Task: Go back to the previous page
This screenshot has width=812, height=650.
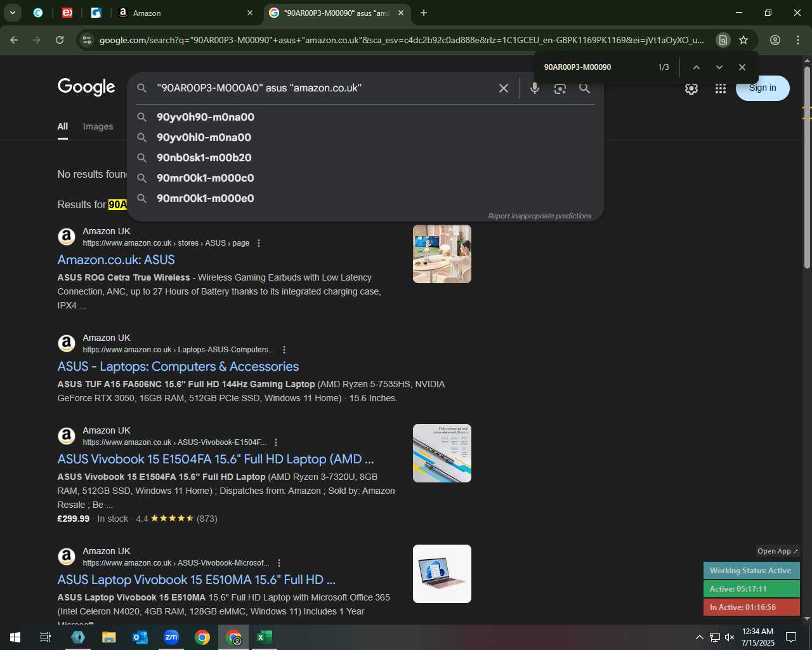Action: click(x=14, y=40)
